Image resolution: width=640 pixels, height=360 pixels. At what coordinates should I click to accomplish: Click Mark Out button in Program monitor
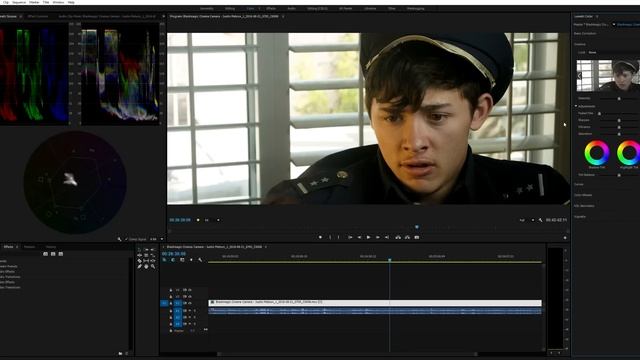[338, 237]
